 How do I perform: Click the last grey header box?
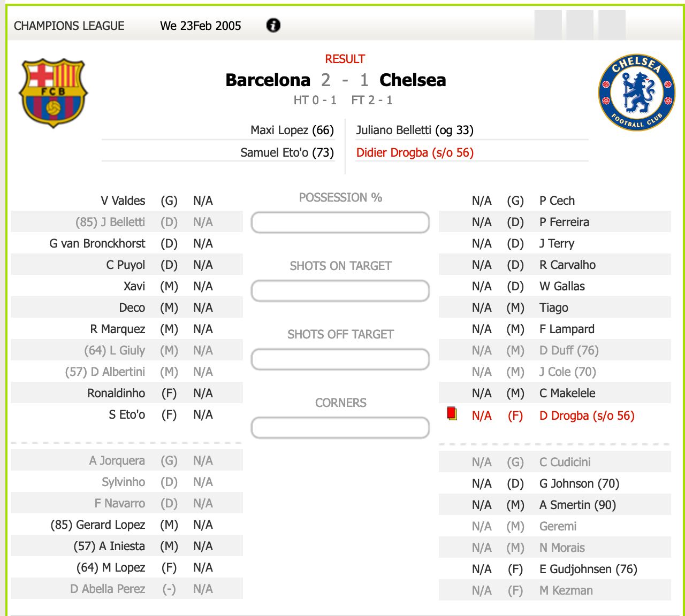[612, 25]
